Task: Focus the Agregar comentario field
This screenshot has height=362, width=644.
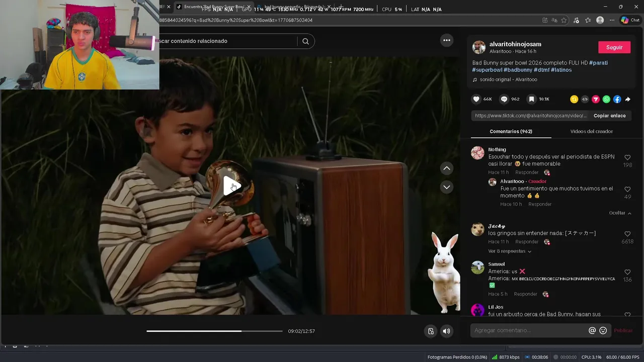Action: [x=529, y=330]
